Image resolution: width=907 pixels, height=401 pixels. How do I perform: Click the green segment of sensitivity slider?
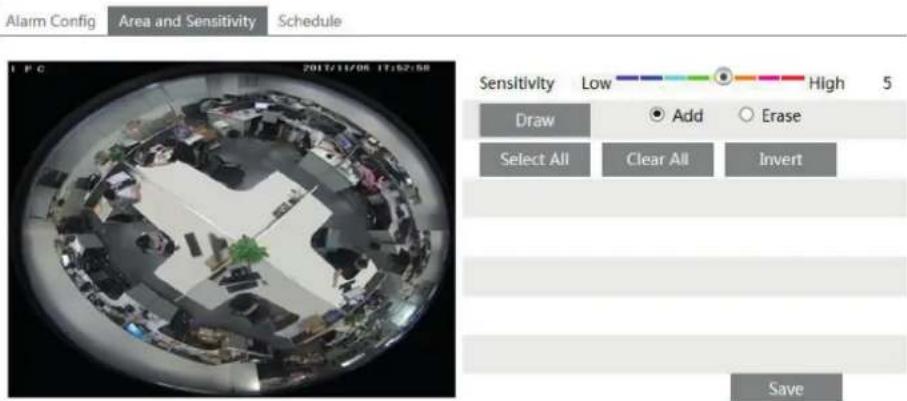699,78
